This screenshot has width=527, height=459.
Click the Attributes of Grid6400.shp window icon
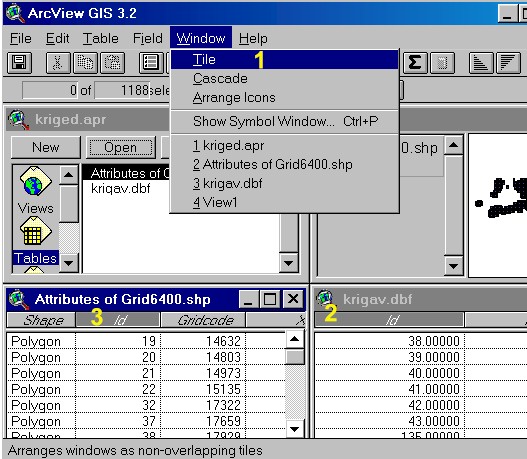[x=19, y=299]
